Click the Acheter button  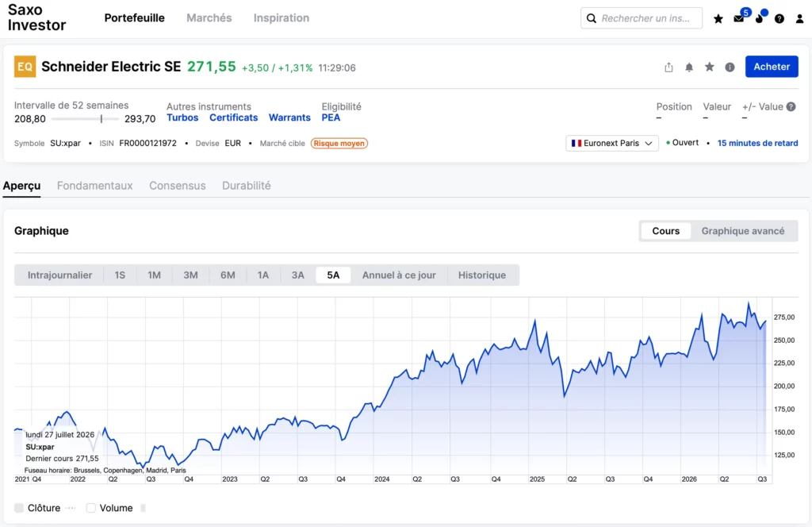tap(772, 67)
